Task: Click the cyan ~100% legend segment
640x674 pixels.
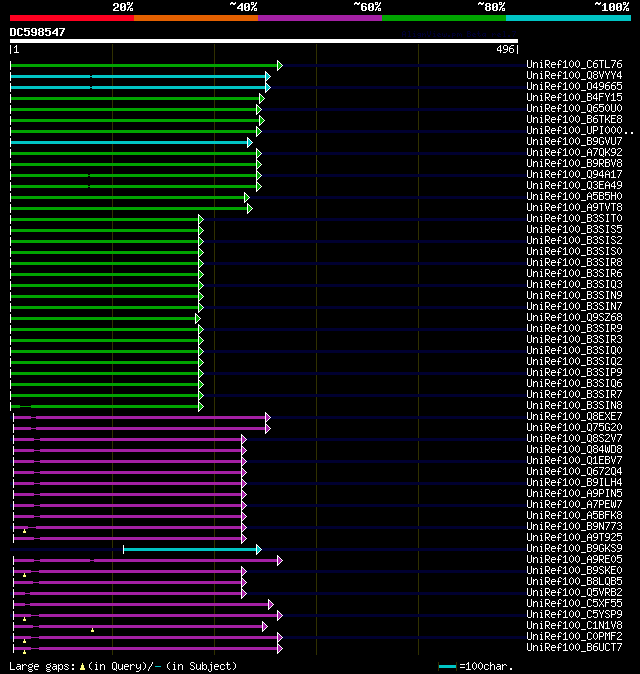Action: (568, 18)
